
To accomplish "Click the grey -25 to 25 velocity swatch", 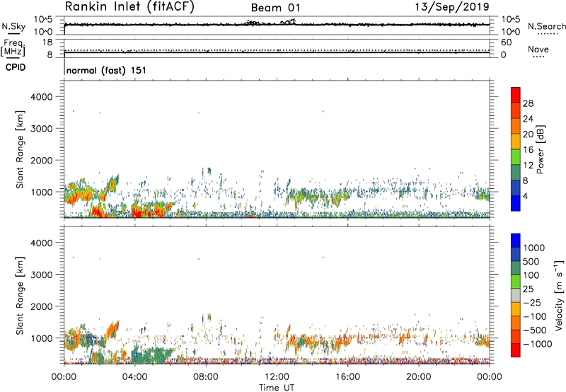I will tap(516, 295).
